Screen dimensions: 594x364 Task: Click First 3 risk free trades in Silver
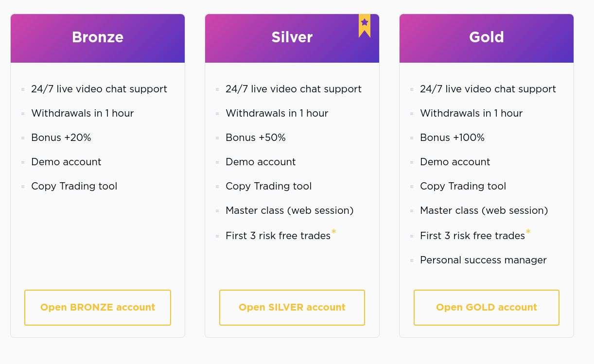coord(278,236)
